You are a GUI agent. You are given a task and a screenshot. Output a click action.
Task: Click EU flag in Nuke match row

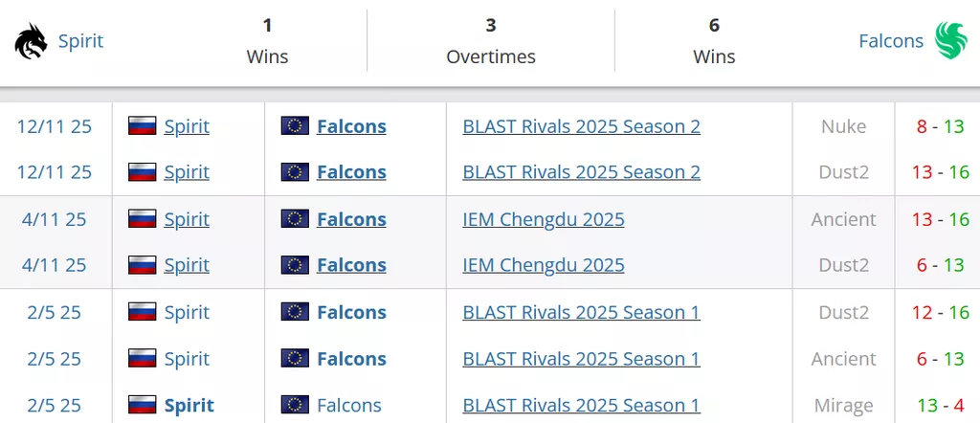295,126
